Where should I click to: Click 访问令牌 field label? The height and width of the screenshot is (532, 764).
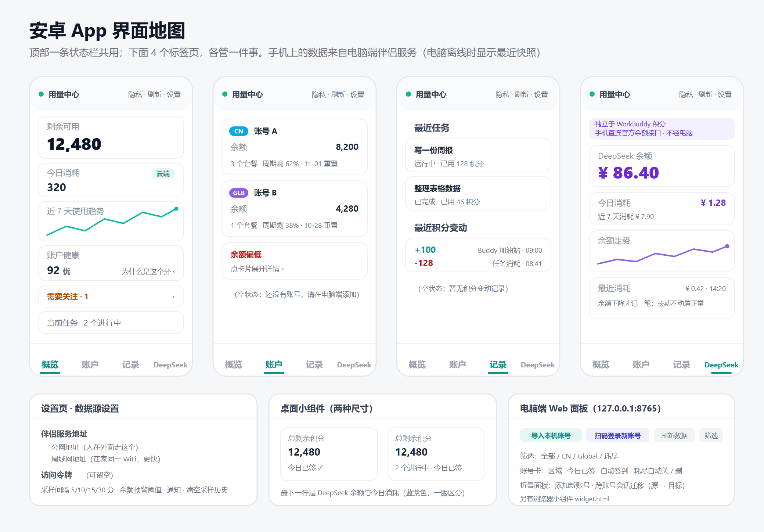tap(57, 475)
